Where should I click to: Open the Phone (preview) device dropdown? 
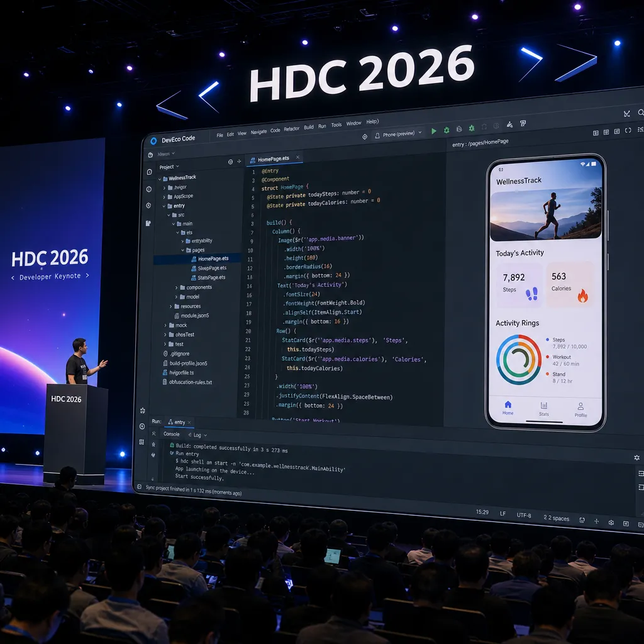click(x=398, y=135)
